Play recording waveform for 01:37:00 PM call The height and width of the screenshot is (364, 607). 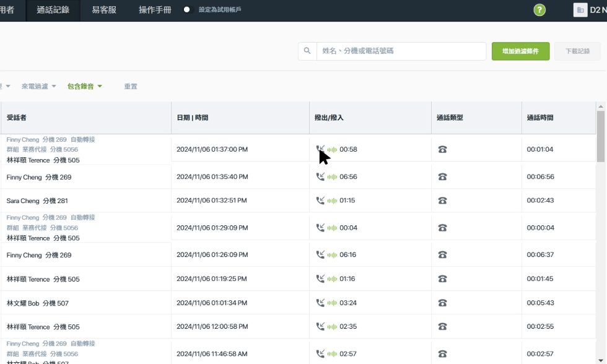tap(332, 149)
